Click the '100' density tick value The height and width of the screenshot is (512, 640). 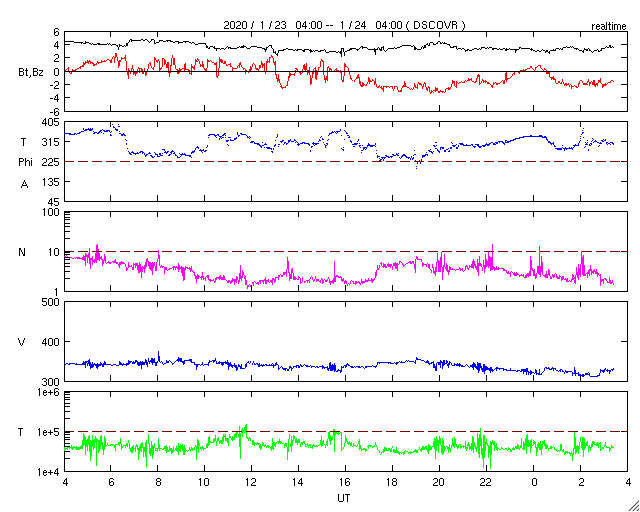point(51,212)
